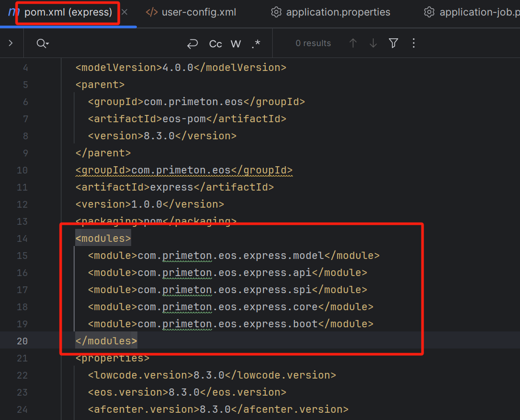Expand the replace field with chevron
520x420 pixels.
11,44
